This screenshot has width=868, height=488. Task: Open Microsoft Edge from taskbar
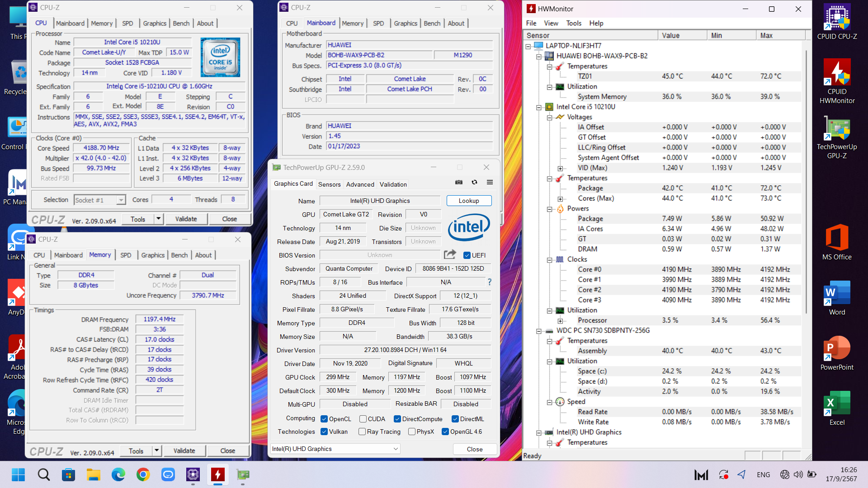(x=118, y=474)
